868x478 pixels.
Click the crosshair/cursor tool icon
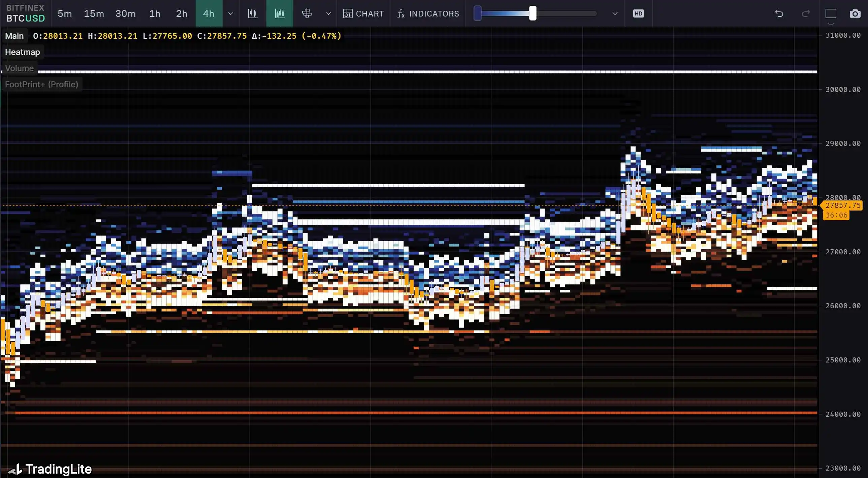307,13
